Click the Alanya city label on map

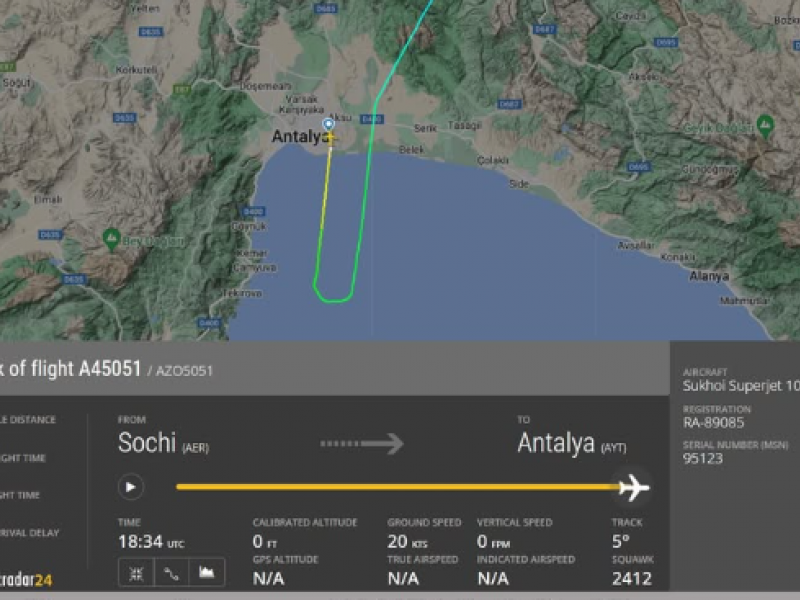709,276
